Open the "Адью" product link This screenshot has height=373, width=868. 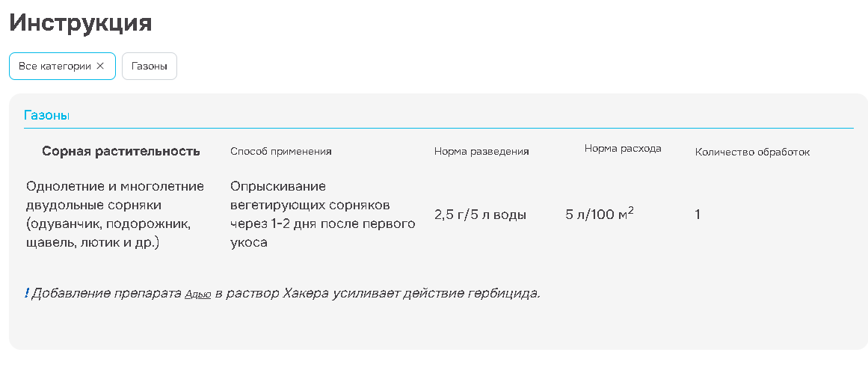tap(197, 294)
